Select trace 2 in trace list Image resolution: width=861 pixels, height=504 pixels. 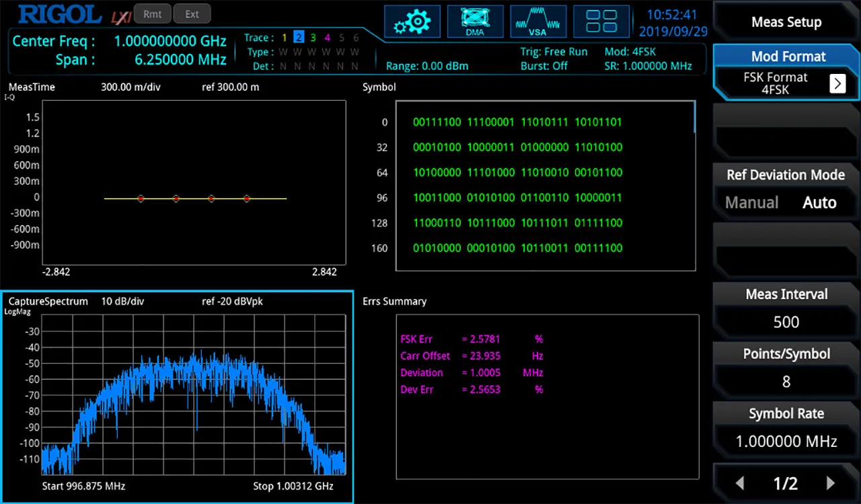click(299, 38)
